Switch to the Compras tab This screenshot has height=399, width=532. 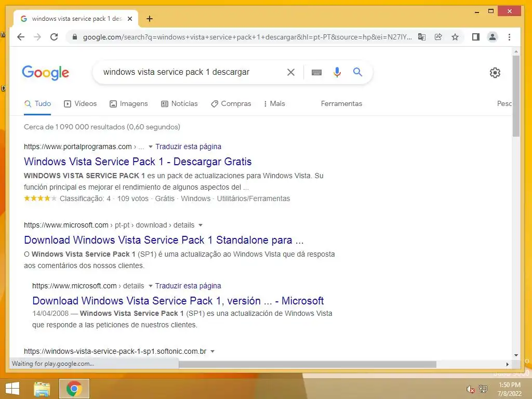231,103
